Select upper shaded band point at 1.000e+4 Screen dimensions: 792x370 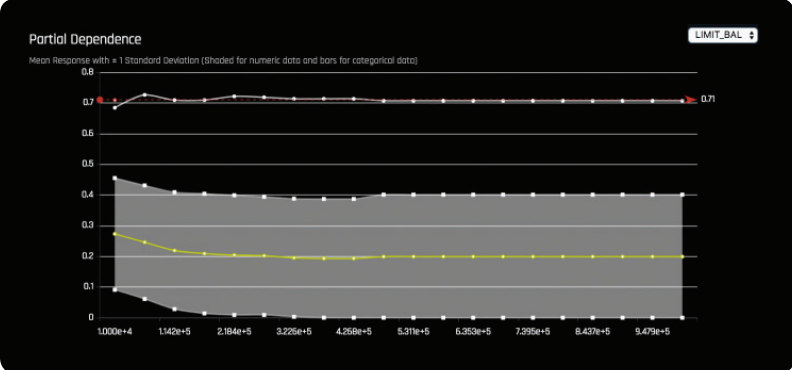115,178
